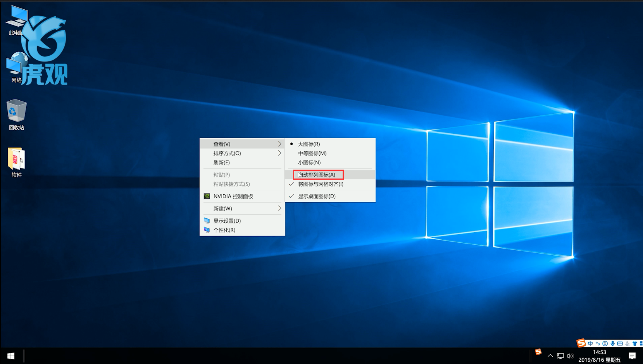Viewport: 643px width, 364px height.
Task: Switch the 中 Chinese/English input mode
Action: pos(590,343)
